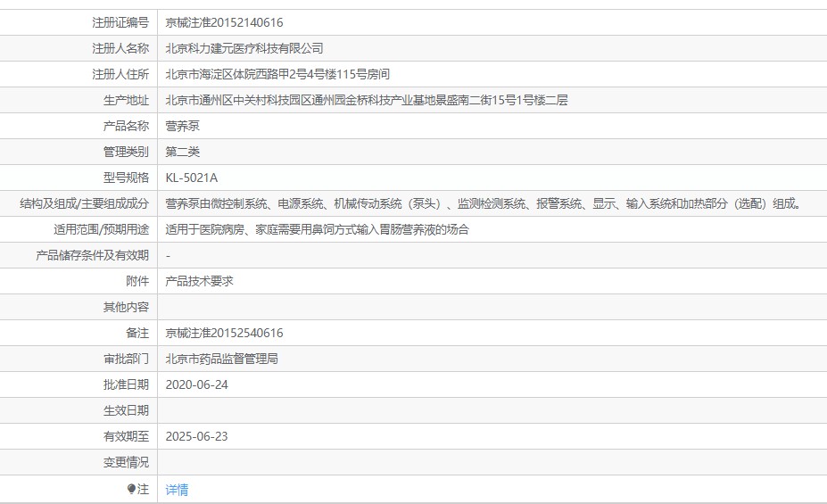This screenshot has width=827, height=504.
Task: Select management class 第二类
Action: pos(183,152)
